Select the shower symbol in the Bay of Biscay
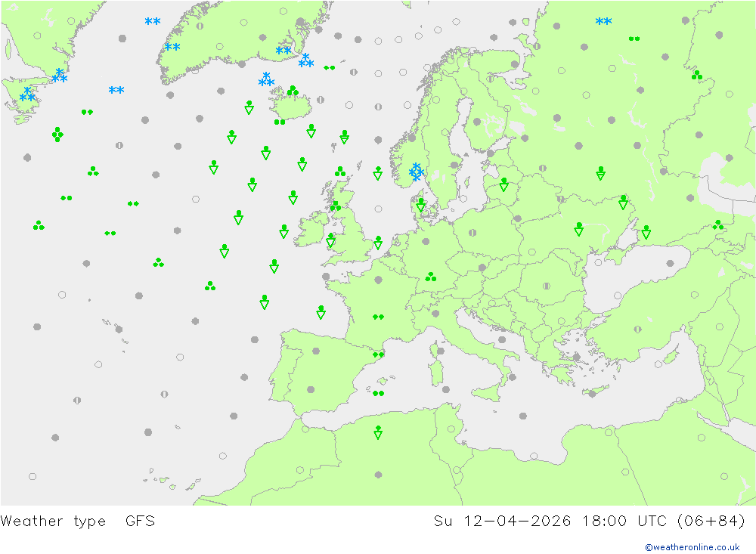This screenshot has height=554, width=756. coord(321,312)
